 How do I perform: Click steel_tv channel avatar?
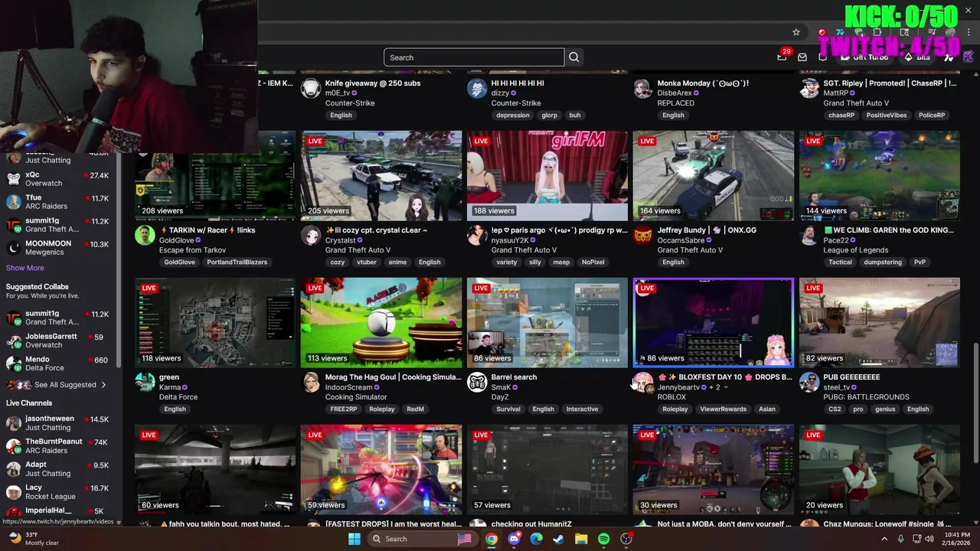[x=809, y=382]
